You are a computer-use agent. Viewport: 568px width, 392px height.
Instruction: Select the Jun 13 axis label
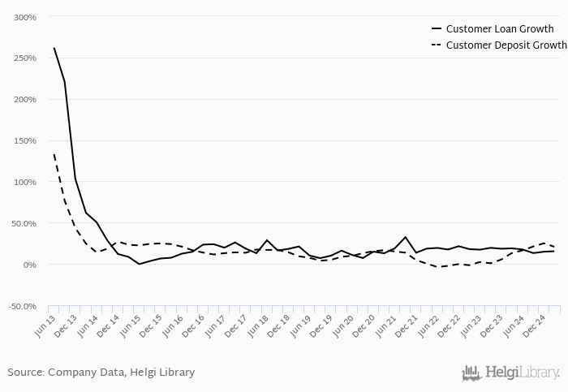(x=45, y=326)
